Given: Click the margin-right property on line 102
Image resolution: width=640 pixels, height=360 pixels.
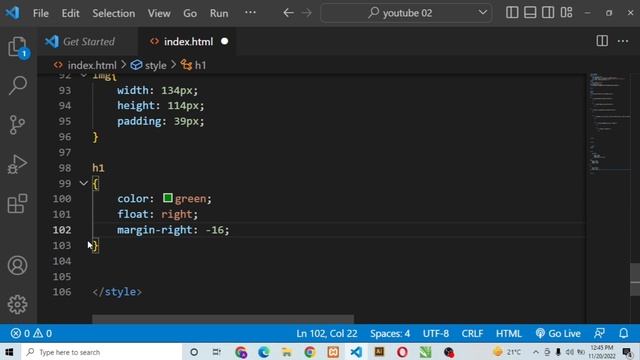Looking at the screenshot, I should coord(155,230).
